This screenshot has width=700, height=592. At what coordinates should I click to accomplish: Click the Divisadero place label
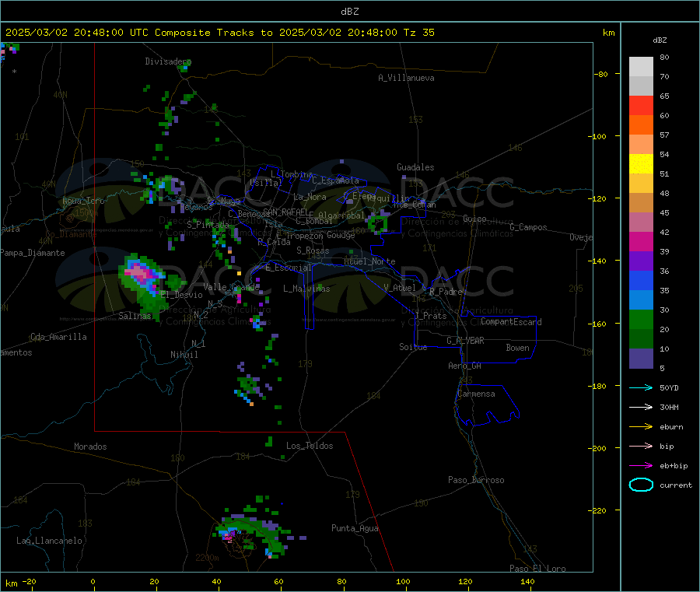pyautogui.click(x=168, y=61)
